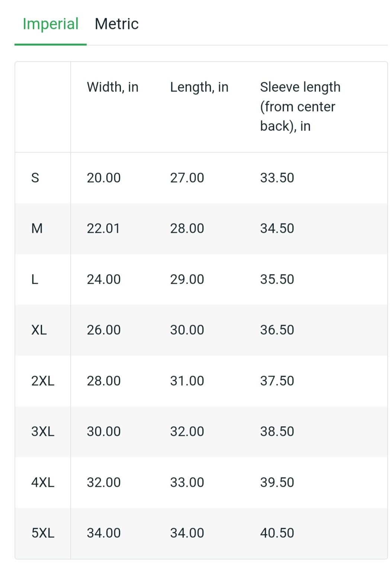Select the XL size row label
This screenshot has width=392, height=566.
(39, 330)
